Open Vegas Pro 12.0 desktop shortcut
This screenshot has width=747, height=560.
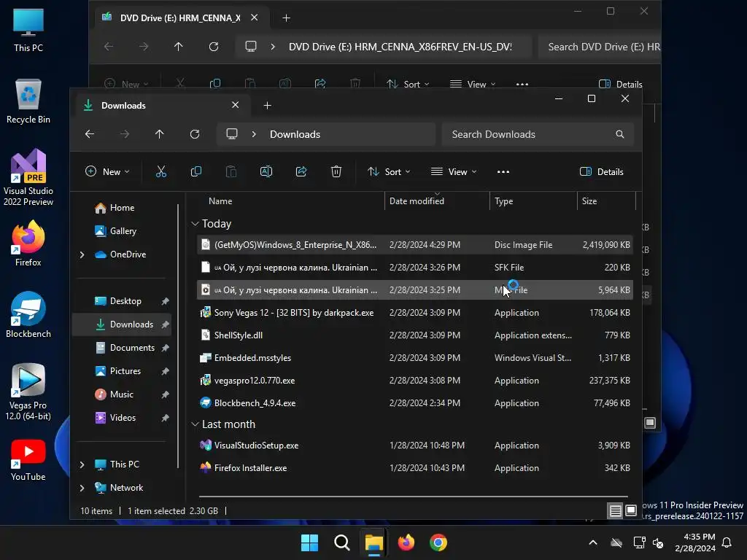pyautogui.click(x=28, y=392)
